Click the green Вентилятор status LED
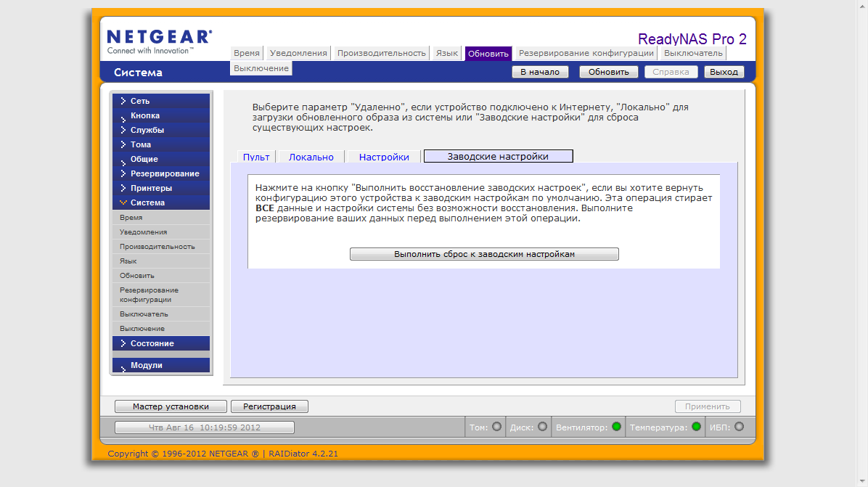Screen dimensions: 868x487 616,427
